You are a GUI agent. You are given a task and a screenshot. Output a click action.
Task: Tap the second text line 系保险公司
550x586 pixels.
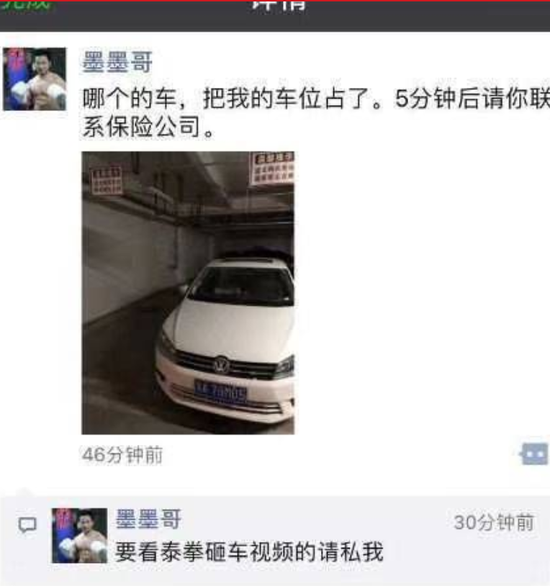tap(148, 127)
